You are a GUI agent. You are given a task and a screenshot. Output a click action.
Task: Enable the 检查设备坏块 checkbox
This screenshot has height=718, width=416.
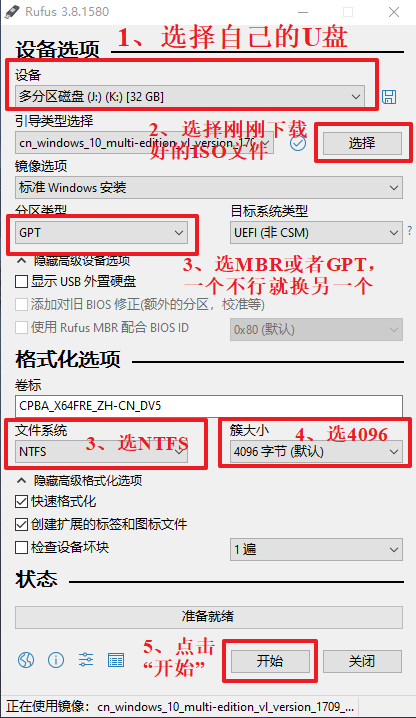22,547
